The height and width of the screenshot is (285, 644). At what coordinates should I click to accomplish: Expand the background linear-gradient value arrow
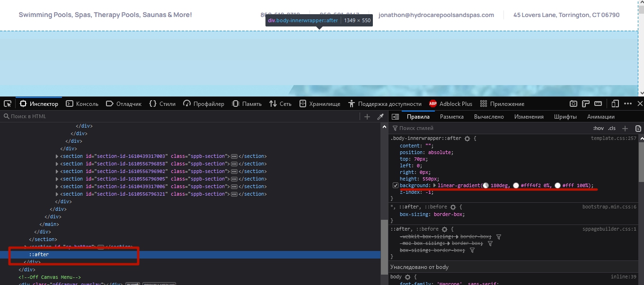coord(435,186)
